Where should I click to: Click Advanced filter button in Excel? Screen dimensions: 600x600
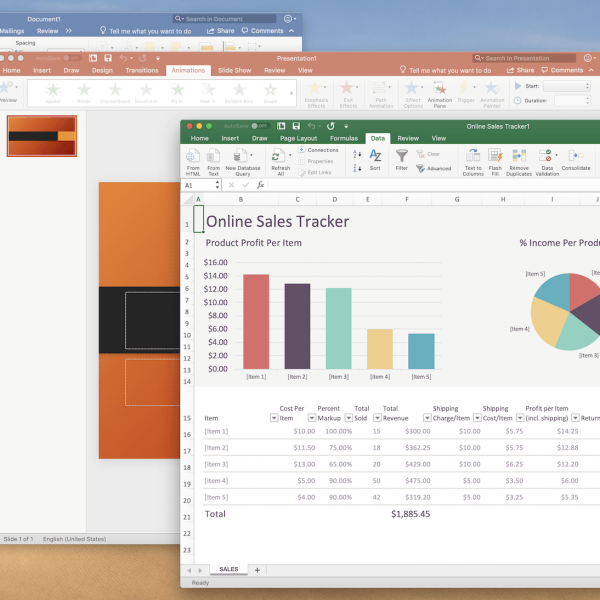pos(434,168)
